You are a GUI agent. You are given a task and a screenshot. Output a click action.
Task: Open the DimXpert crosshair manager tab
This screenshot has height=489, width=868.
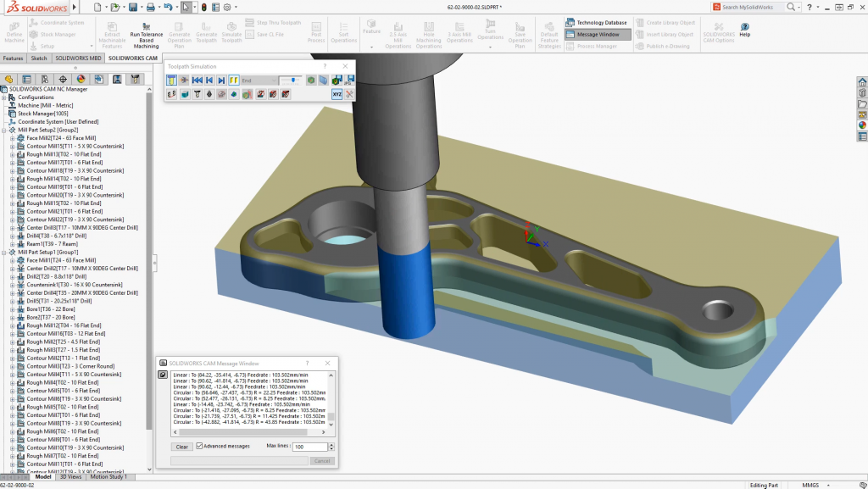[x=63, y=79]
